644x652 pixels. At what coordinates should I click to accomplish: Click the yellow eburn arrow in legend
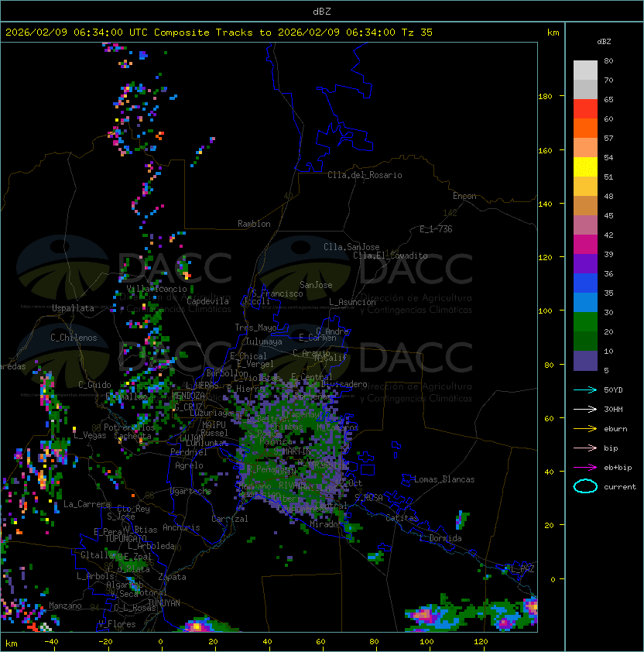pos(585,429)
